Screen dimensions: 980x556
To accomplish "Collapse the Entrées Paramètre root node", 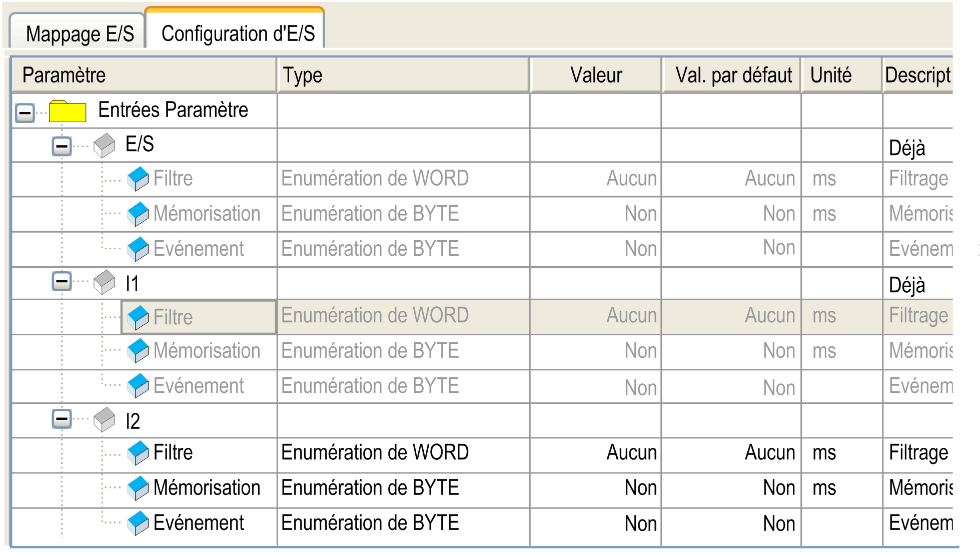I will (25, 113).
